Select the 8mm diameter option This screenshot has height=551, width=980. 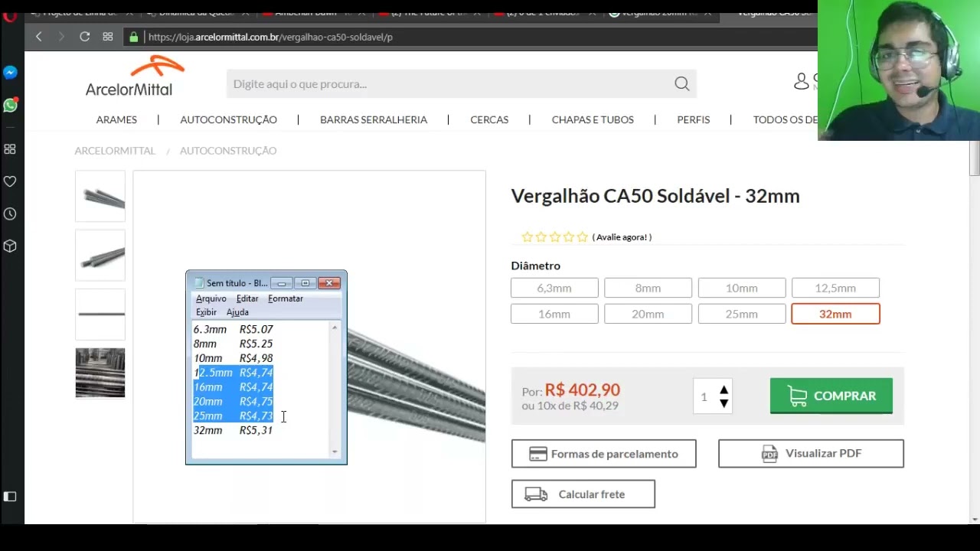[x=648, y=289]
